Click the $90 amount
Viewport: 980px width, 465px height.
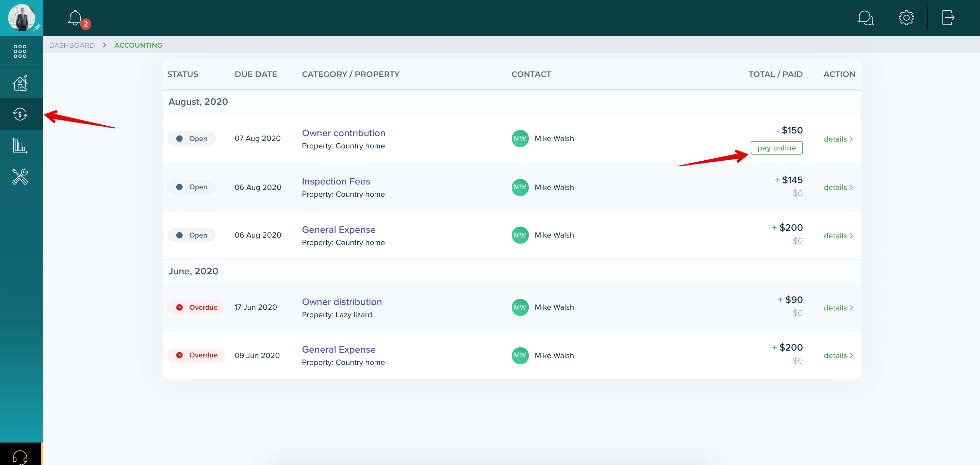[794, 300]
